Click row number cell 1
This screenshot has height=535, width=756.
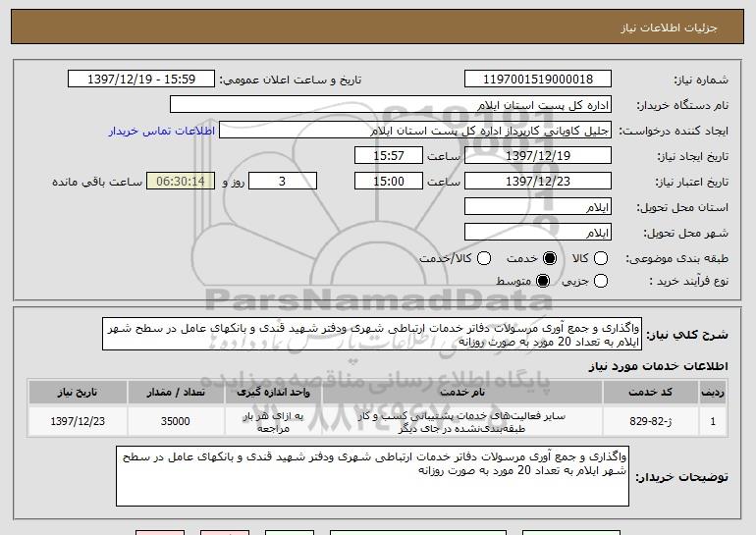(713, 421)
